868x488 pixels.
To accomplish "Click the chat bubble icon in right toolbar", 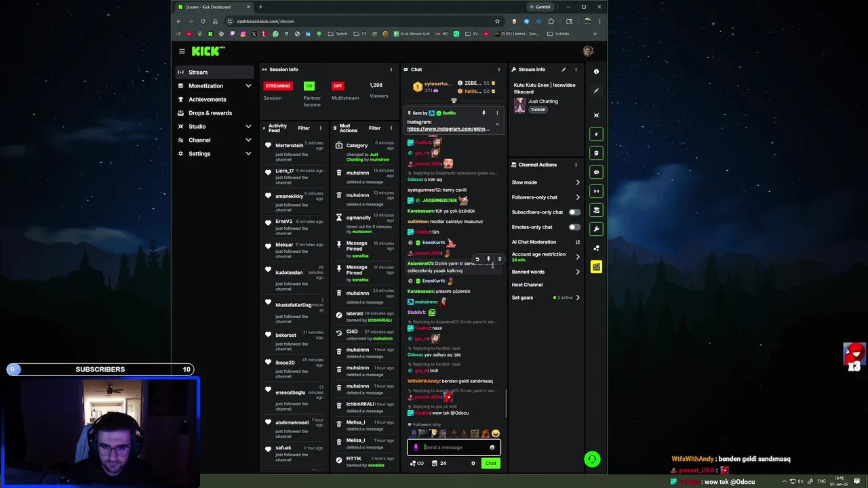I will click(x=596, y=172).
